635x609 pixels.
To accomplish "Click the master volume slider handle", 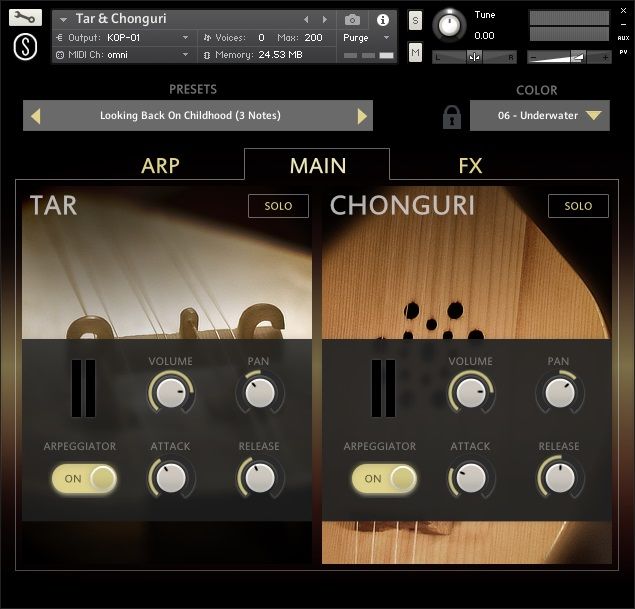I will click(577, 57).
